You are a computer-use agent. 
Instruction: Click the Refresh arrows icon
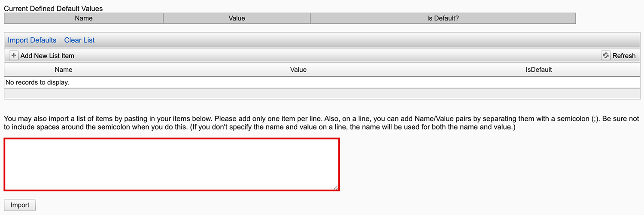click(x=605, y=55)
